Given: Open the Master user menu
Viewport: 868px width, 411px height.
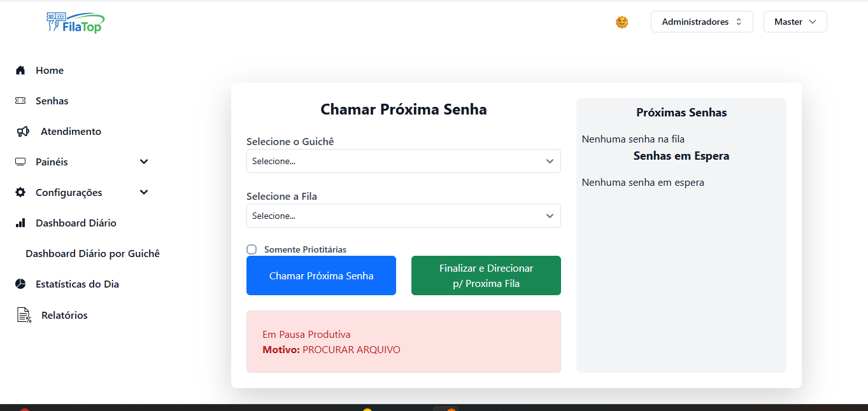Looking at the screenshot, I should point(795,22).
